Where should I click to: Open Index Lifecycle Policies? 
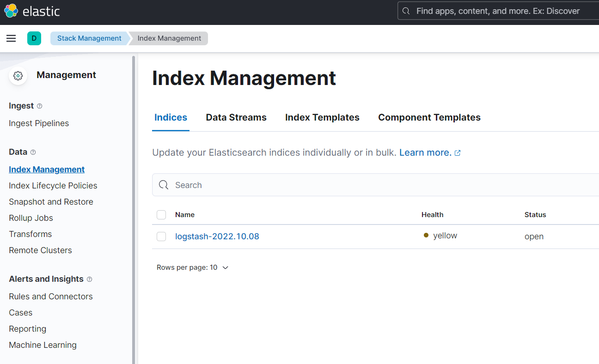click(x=53, y=186)
